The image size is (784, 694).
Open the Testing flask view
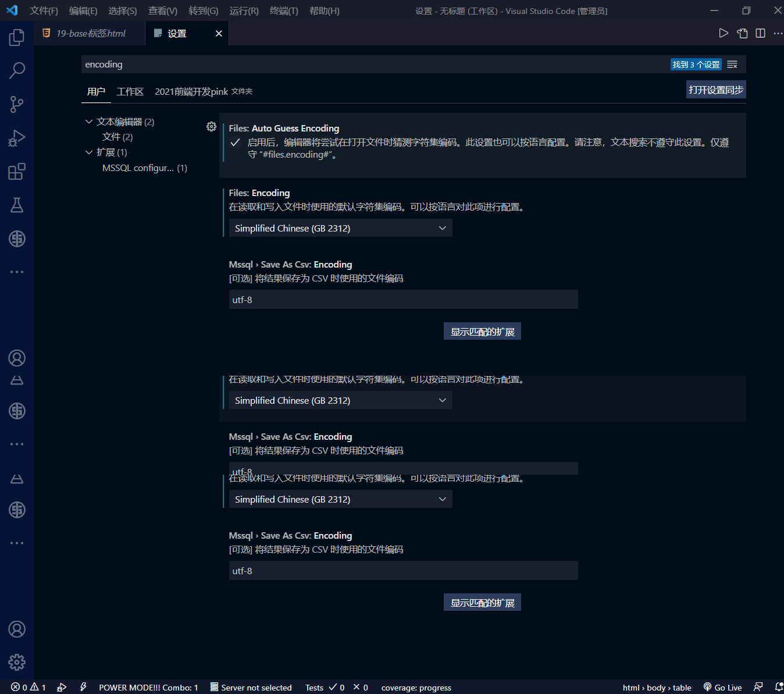(17, 205)
